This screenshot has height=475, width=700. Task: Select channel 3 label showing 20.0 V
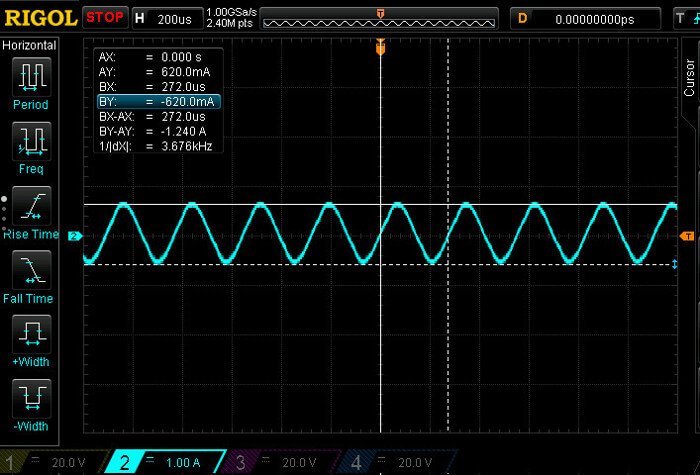click(281, 462)
